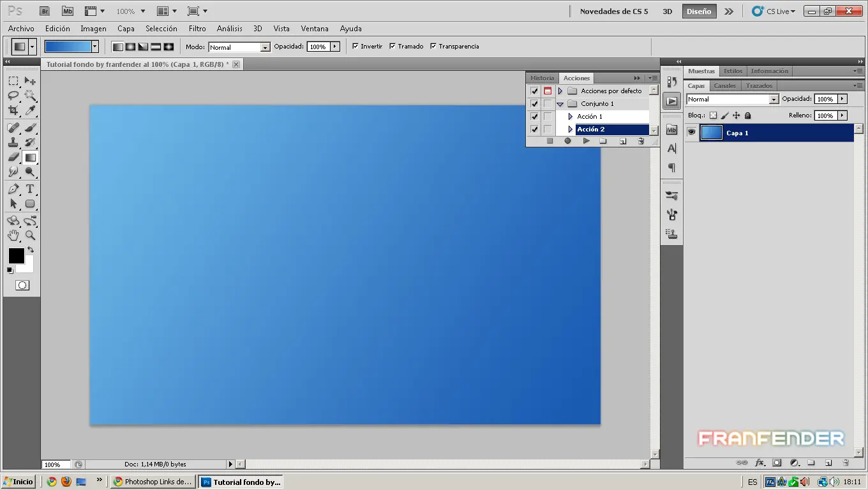Image resolution: width=868 pixels, height=490 pixels.
Task: Click the gradient preview swatch in options bar
Action: tap(68, 47)
